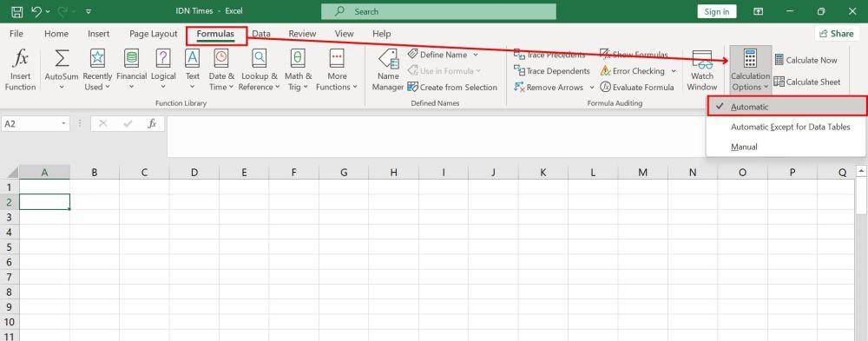Click the formula bar input area

pyautogui.click(x=436, y=136)
